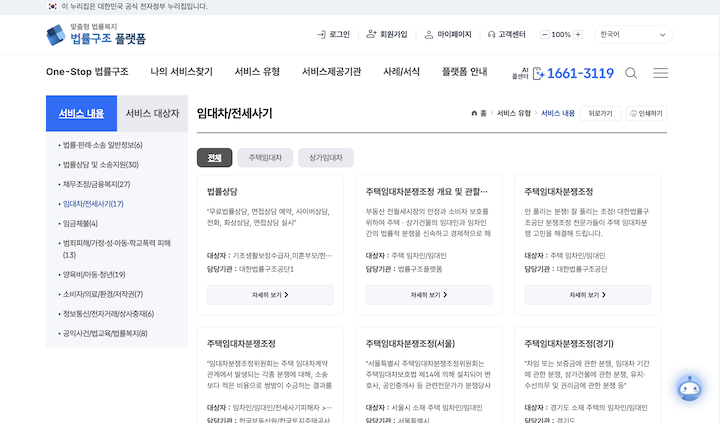The height and width of the screenshot is (423, 720).
Task: Click 주택임대차분쟁조정(경기) card title
Action: (x=569, y=344)
